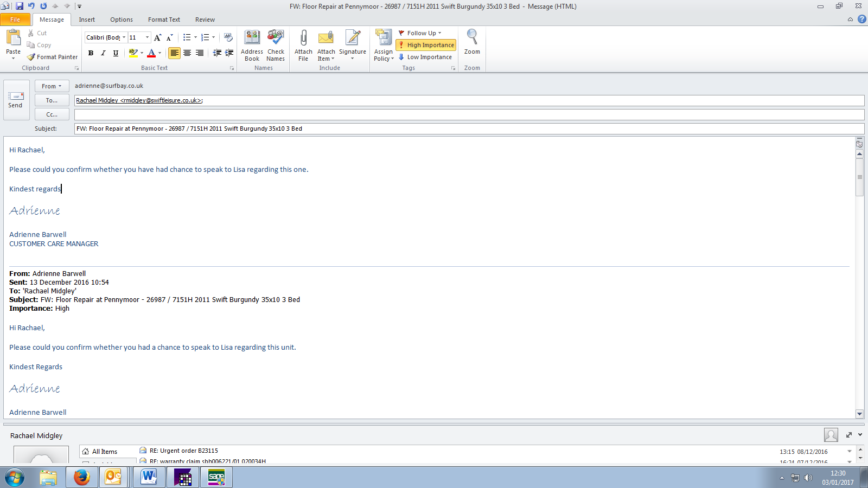The image size is (868, 488).
Task: Open the Address Book
Action: [x=252, y=39]
